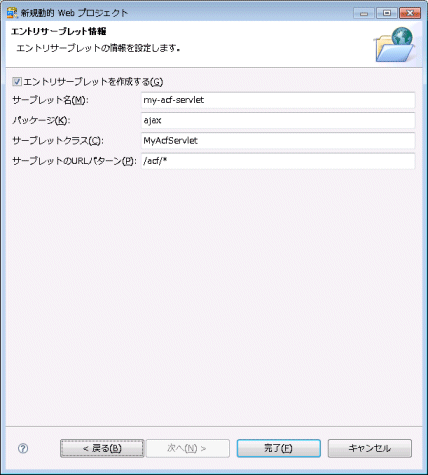
Task: Click the サーブレットクラス field containing MyAcfServlet
Action: click(278, 141)
